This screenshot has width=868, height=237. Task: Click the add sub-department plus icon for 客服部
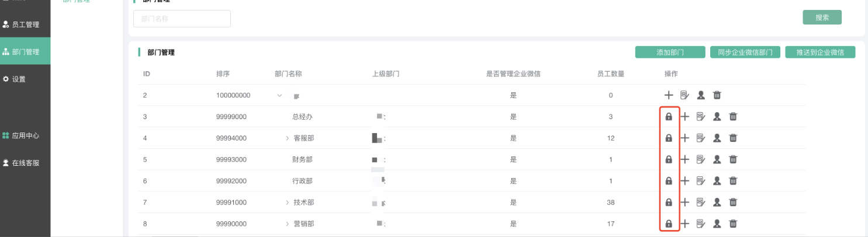(685, 138)
